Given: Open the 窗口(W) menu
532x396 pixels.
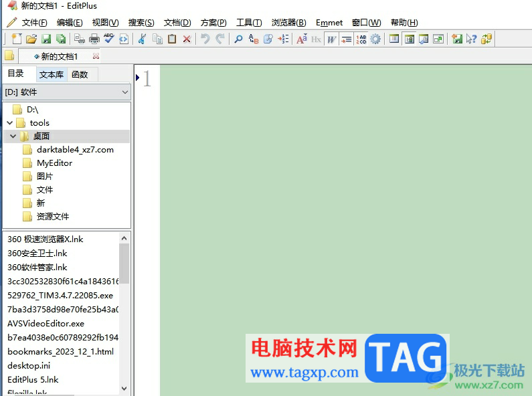Looking at the screenshot, I should click(x=367, y=23).
